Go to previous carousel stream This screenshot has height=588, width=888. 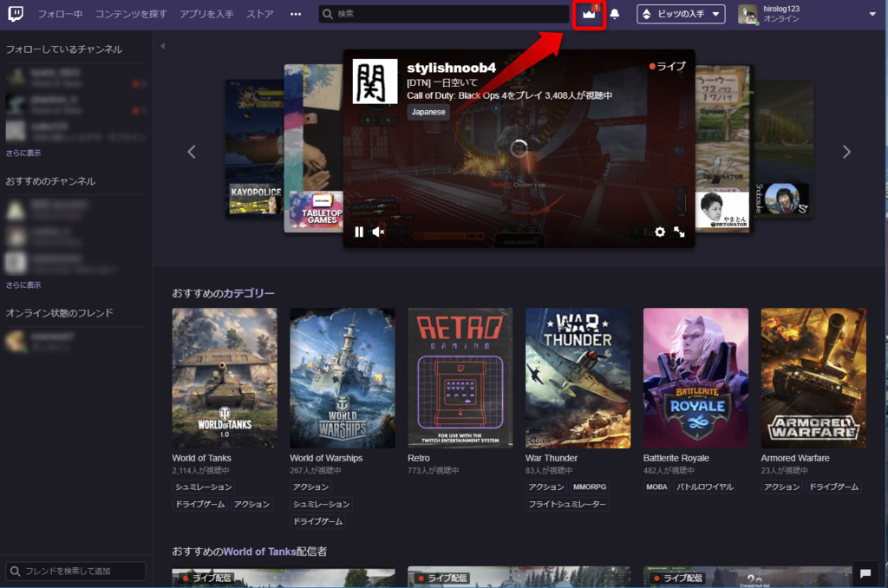click(x=192, y=152)
